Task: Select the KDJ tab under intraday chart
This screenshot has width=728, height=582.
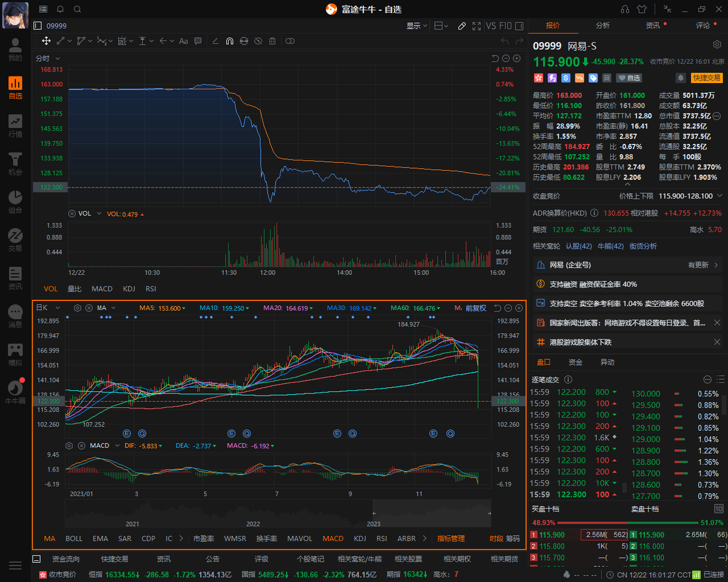Action: coord(129,289)
